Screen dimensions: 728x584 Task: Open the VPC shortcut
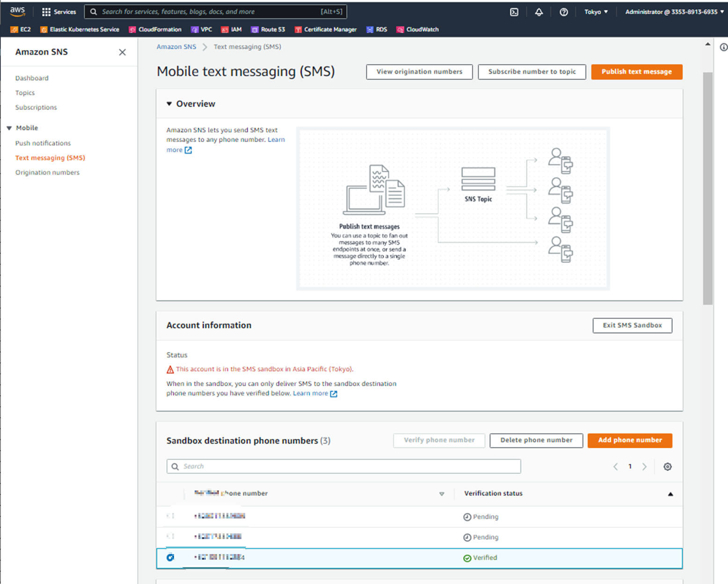[201, 29]
